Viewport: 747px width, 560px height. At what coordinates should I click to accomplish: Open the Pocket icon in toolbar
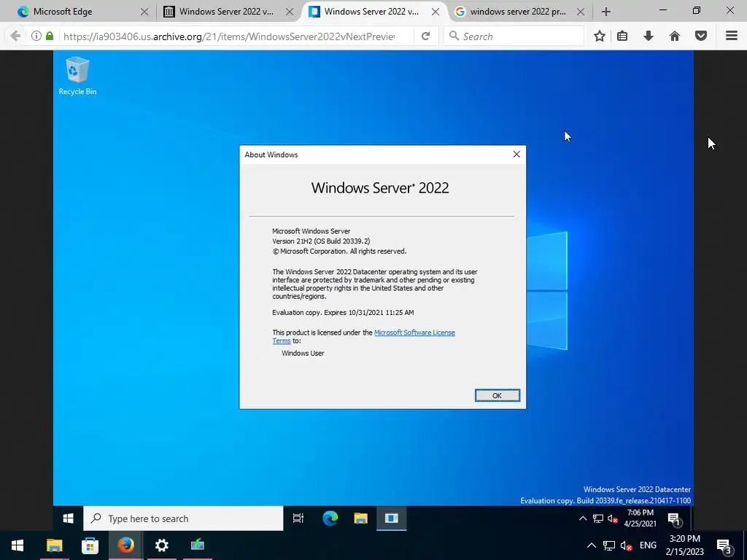pos(701,36)
